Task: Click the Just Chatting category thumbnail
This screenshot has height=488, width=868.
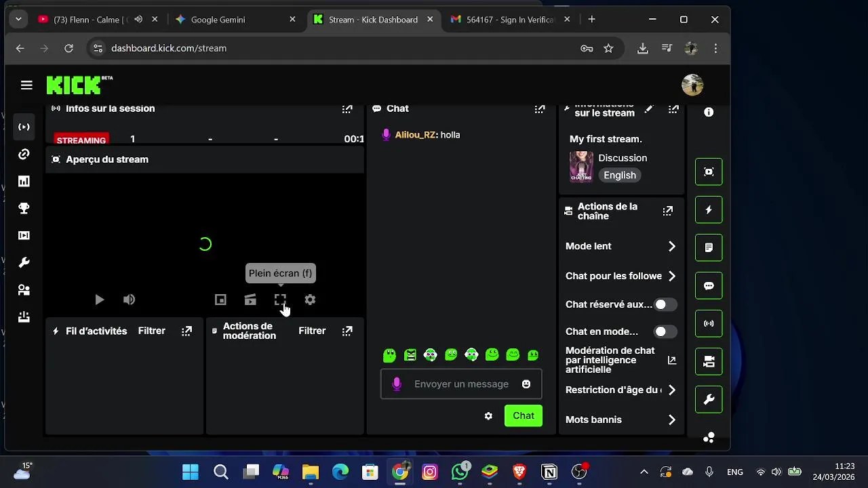Action: click(x=581, y=167)
